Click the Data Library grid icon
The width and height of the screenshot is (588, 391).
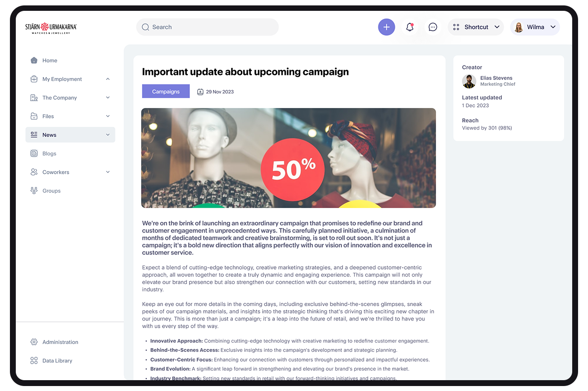click(x=34, y=361)
